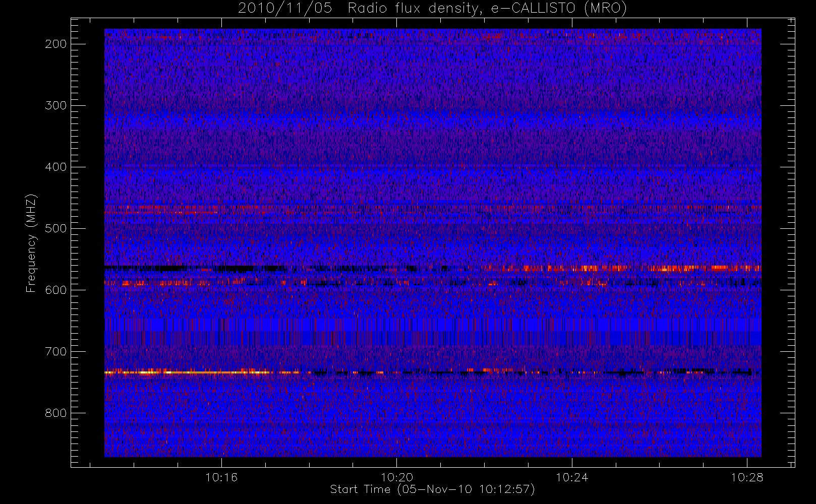This screenshot has width=816, height=504.
Task: Click the 700 frequency tick label
Action: point(55,351)
